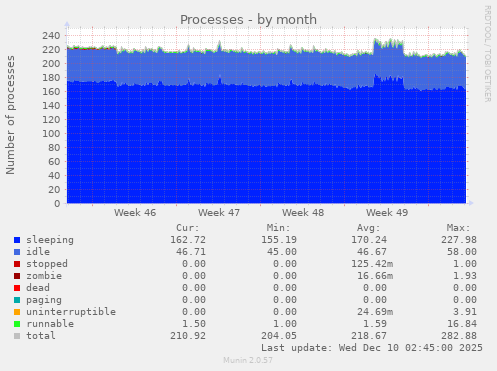This screenshot has width=497, height=371.
Task: Click the 'Avg:' column header
Action: tap(369, 228)
